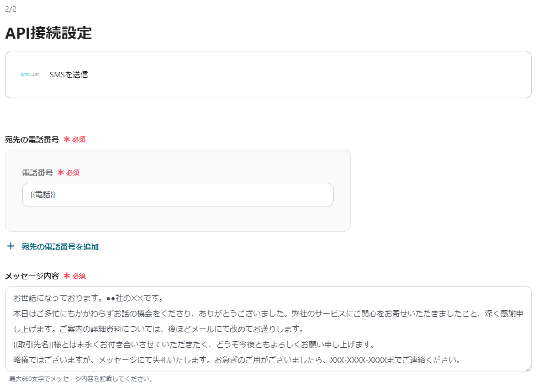Screen dimensions: 538x392
Task: Click the SMSLink service logo icon
Action: (x=30, y=74)
